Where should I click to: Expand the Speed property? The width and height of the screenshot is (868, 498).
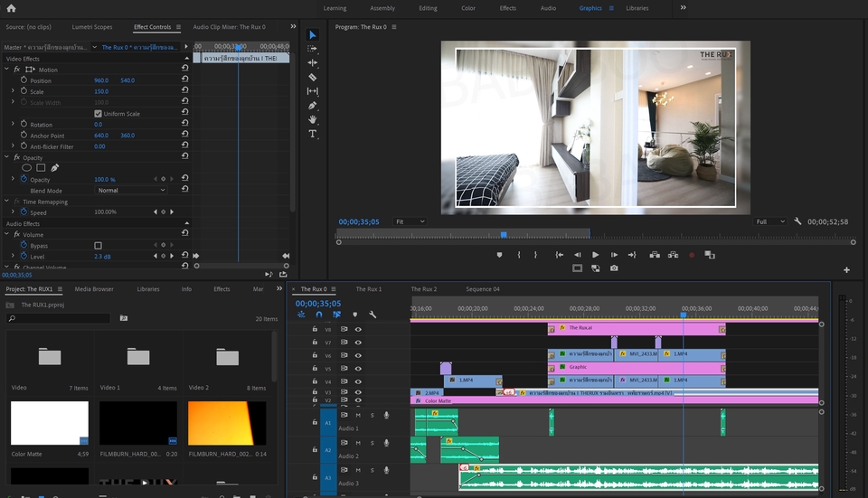[x=13, y=211]
